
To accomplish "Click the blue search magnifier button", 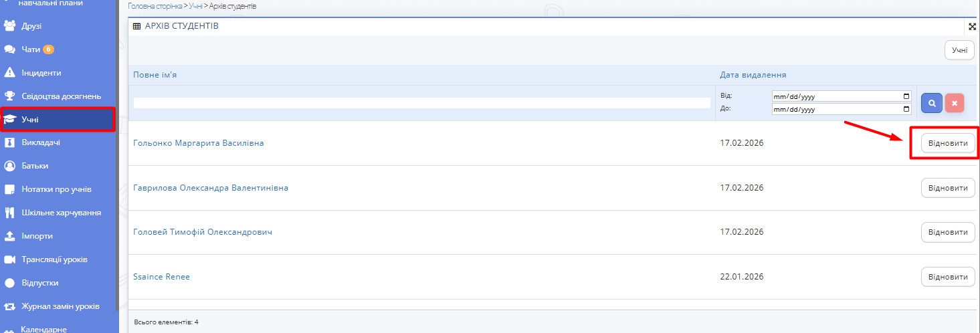I will click(931, 103).
